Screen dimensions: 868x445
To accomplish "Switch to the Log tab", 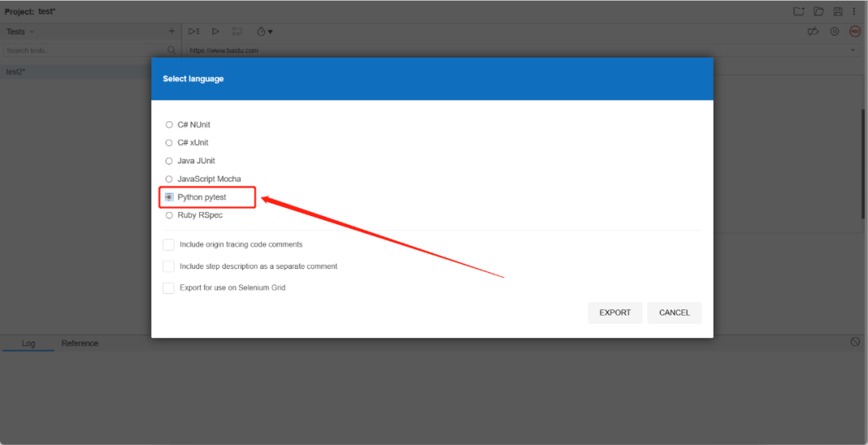I will [28, 343].
